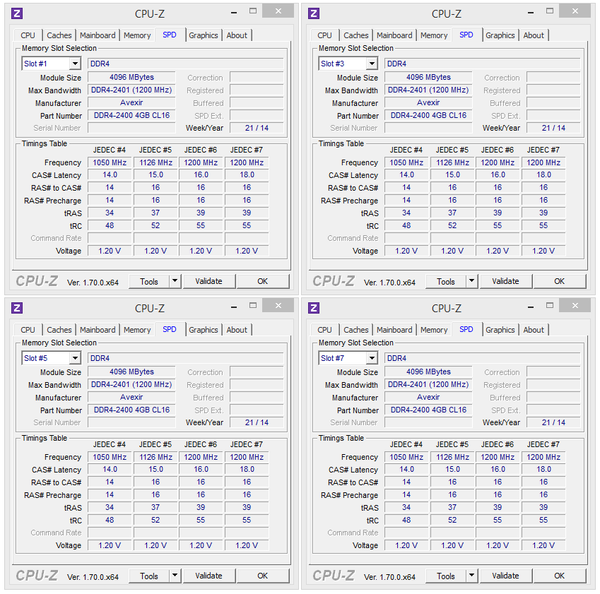Open the Slot #5 memory slot dropdown
Viewport: 600px width, 594px height.
click(75, 358)
